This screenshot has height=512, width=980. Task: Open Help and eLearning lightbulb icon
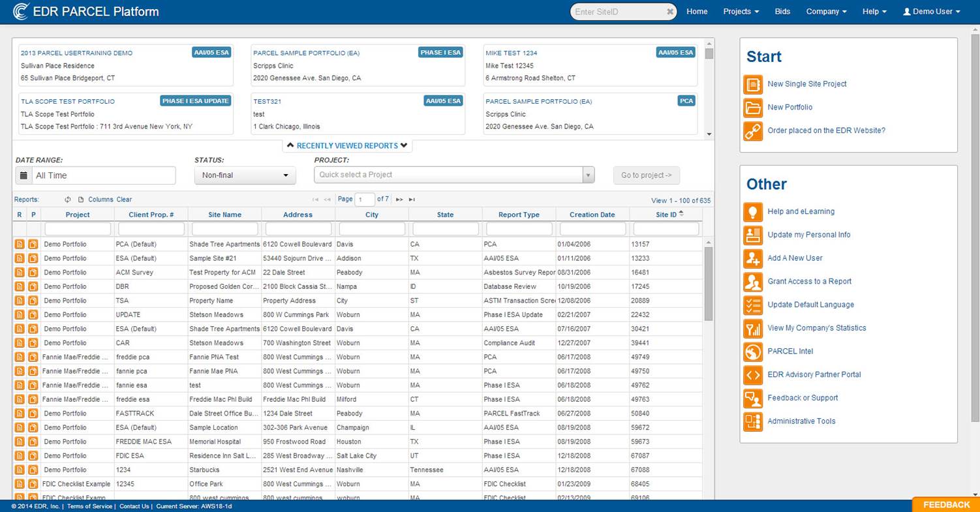[x=753, y=212]
